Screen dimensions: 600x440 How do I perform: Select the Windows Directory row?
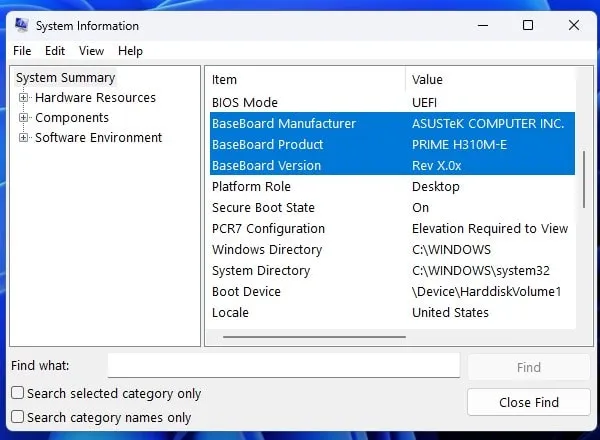pos(392,250)
